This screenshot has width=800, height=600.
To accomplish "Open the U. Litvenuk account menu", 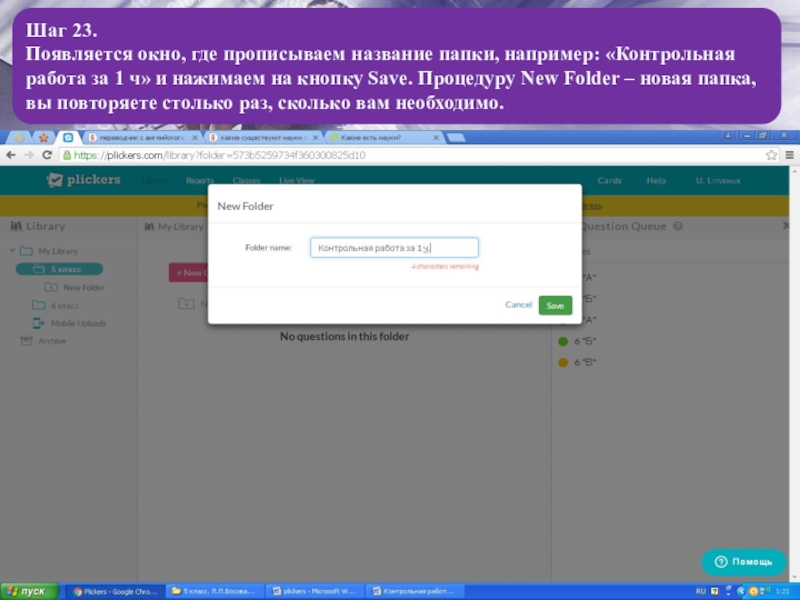I will click(x=718, y=181).
